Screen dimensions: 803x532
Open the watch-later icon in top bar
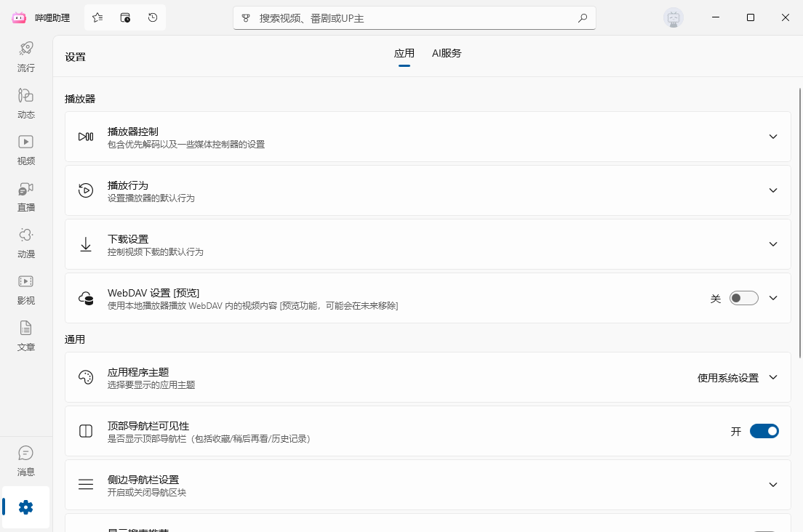click(x=125, y=18)
